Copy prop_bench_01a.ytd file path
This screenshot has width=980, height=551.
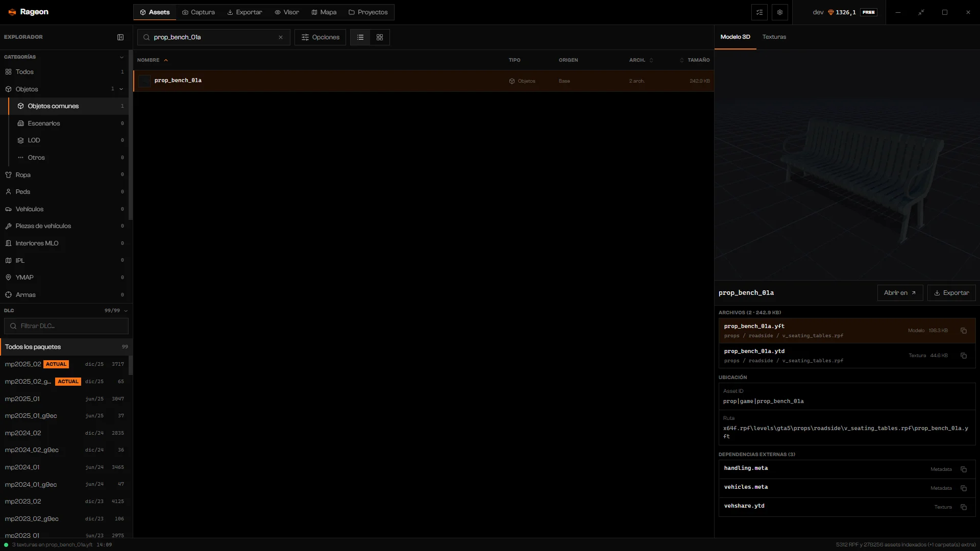point(964,356)
